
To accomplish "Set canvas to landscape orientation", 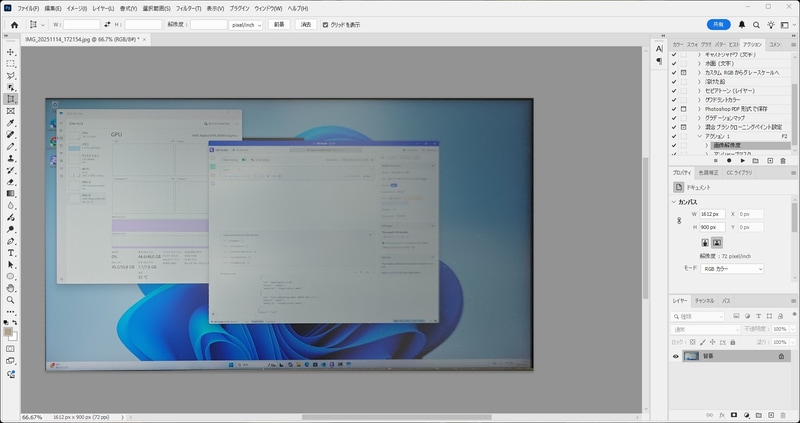I will coord(717,242).
